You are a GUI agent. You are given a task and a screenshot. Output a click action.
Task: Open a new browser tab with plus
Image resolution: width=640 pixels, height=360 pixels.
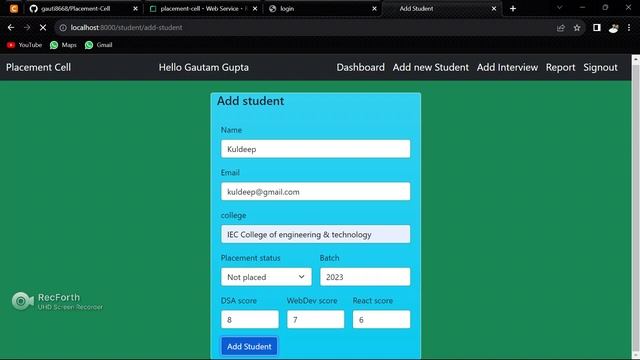coord(513,9)
